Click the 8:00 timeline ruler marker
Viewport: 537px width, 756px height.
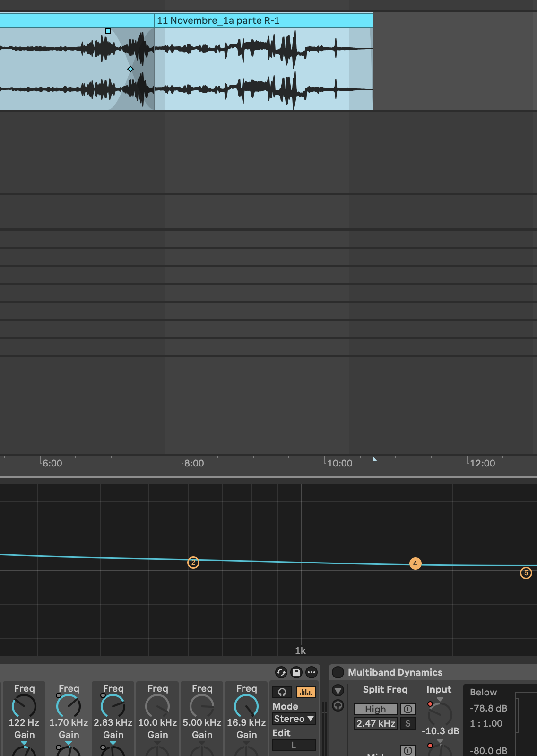194,463
